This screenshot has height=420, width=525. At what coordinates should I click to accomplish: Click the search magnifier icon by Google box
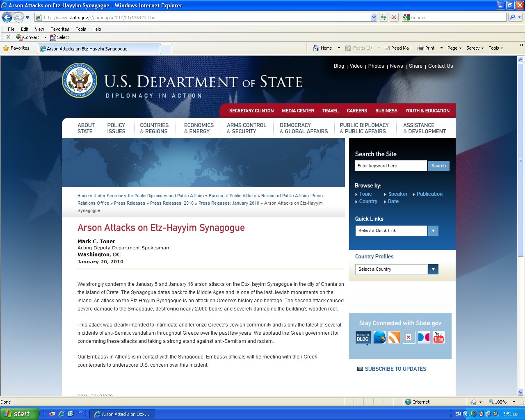[x=512, y=17]
